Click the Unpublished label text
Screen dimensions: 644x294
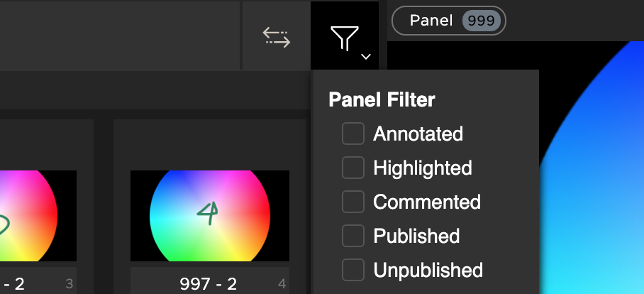pos(428,270)
